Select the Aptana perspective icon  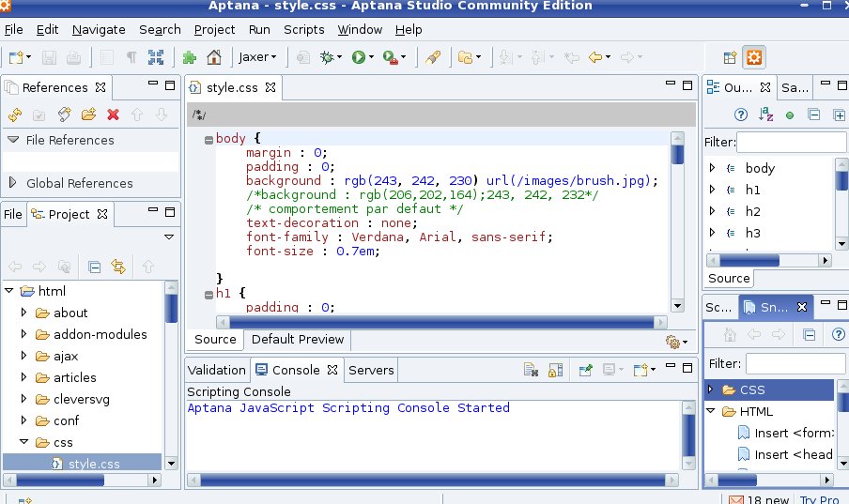[x=754, y=57]
